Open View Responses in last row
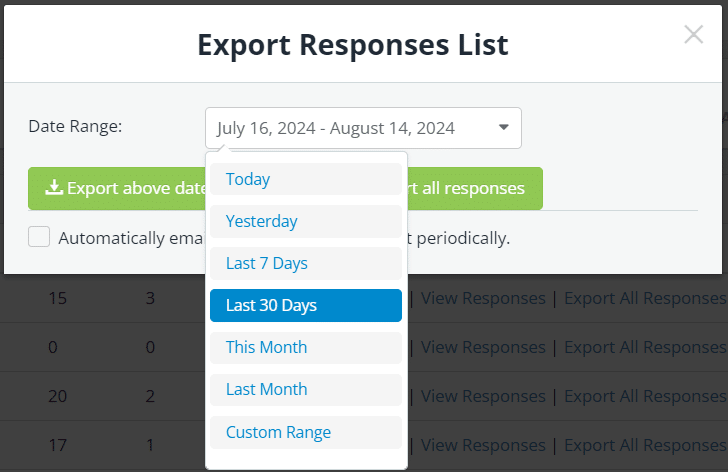This screenshot has width=728, height=472. click(483, 445)
